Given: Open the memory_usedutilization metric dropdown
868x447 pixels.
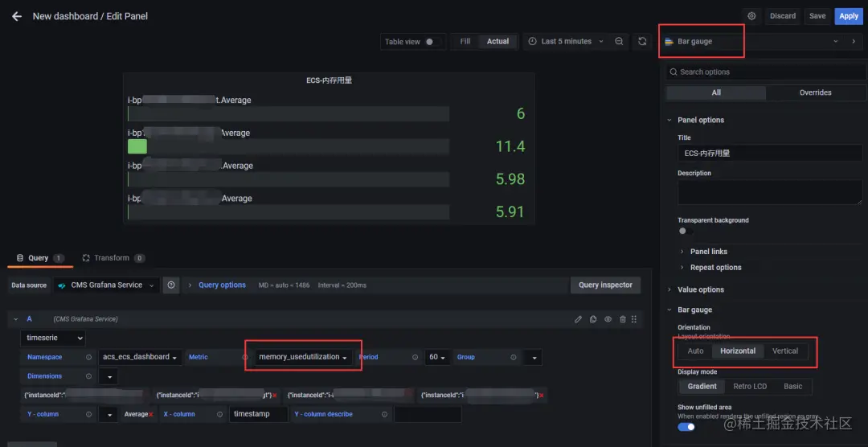Looking at the screenshot, I should pos(303,357).
